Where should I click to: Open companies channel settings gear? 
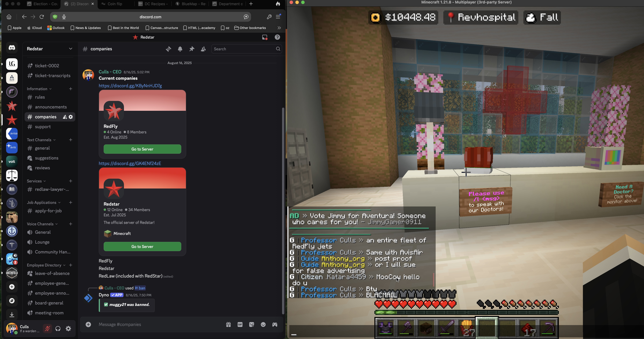71,117
